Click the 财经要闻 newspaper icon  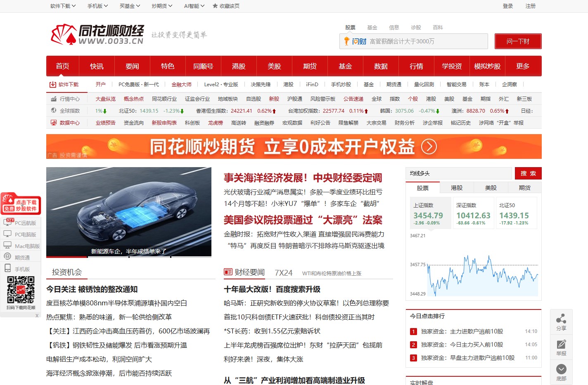pos(228,272)
